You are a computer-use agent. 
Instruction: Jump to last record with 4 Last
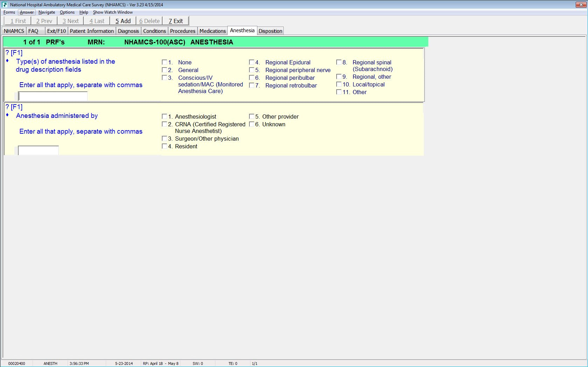pyautogui.click(x=97, y=21)
